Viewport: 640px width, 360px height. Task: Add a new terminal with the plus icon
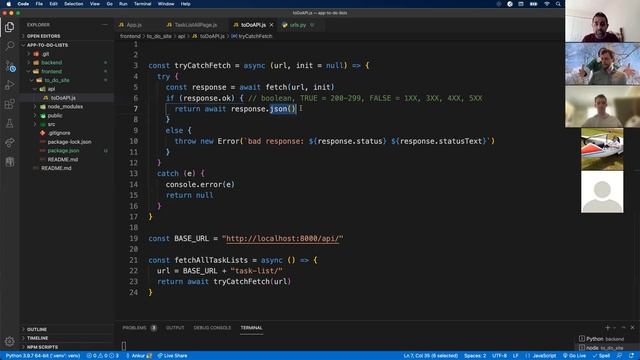pos(607,328)
